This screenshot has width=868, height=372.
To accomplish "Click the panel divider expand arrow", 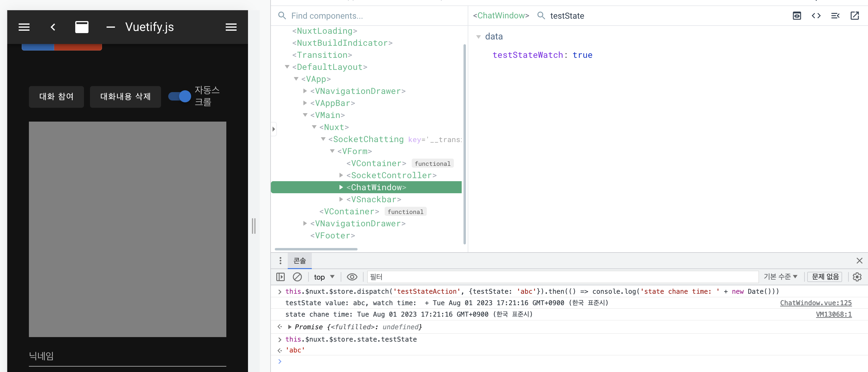I will coord(274,129).
